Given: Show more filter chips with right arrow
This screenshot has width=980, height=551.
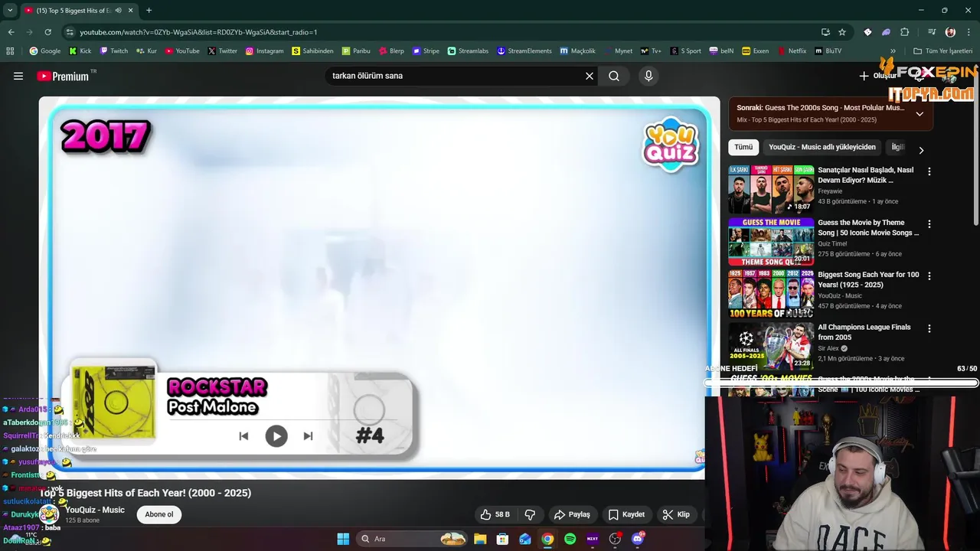Looking at the screenshot, I should (x=921, y=150).
